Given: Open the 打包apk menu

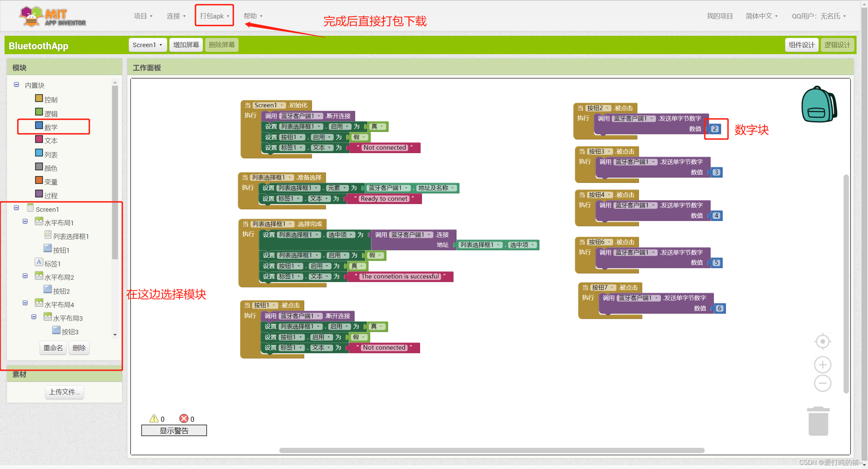Looking at the screenshot, I should click(x=214, y=16).
